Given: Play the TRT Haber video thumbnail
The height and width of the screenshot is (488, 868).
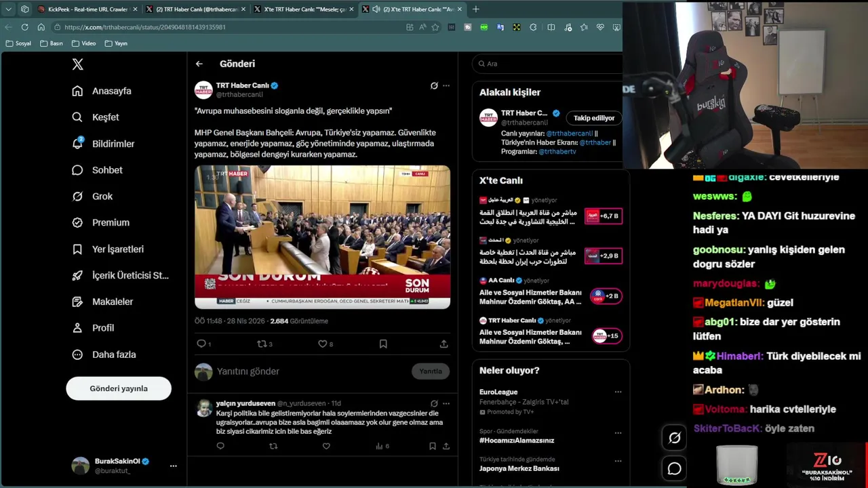Looking at the screenshot, I should (322, 237).
